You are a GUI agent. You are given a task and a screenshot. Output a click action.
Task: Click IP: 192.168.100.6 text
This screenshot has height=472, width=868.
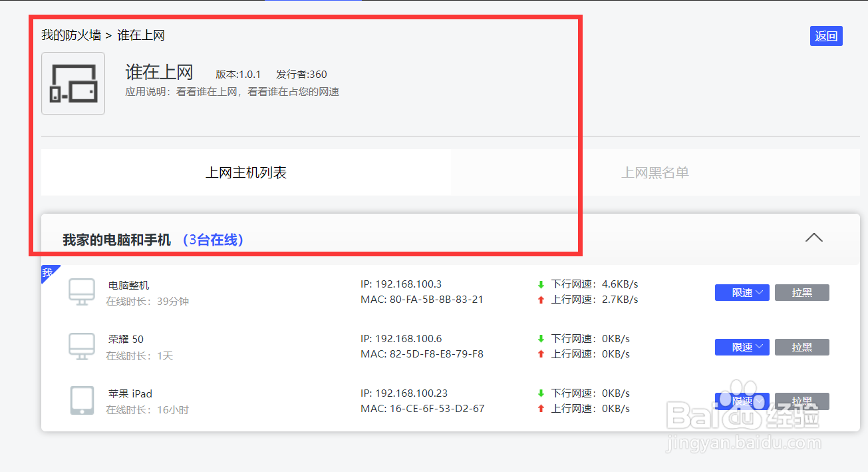click(401, 339)
